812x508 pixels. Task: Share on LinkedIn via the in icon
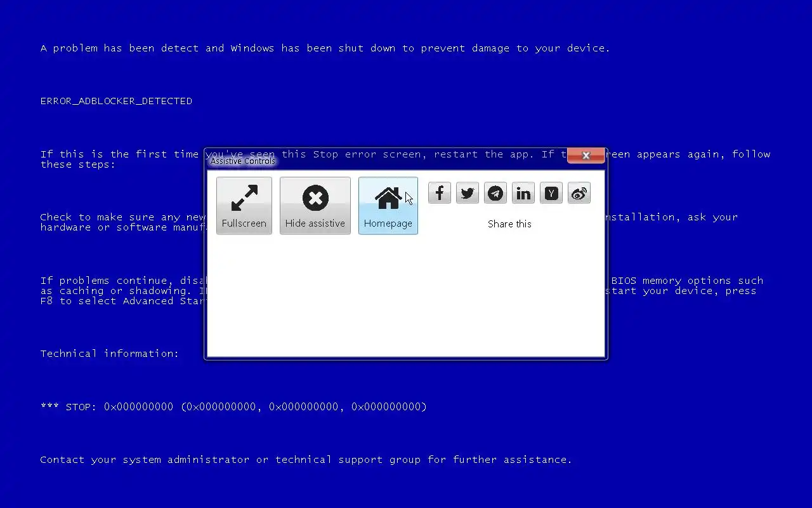(523, 193)
